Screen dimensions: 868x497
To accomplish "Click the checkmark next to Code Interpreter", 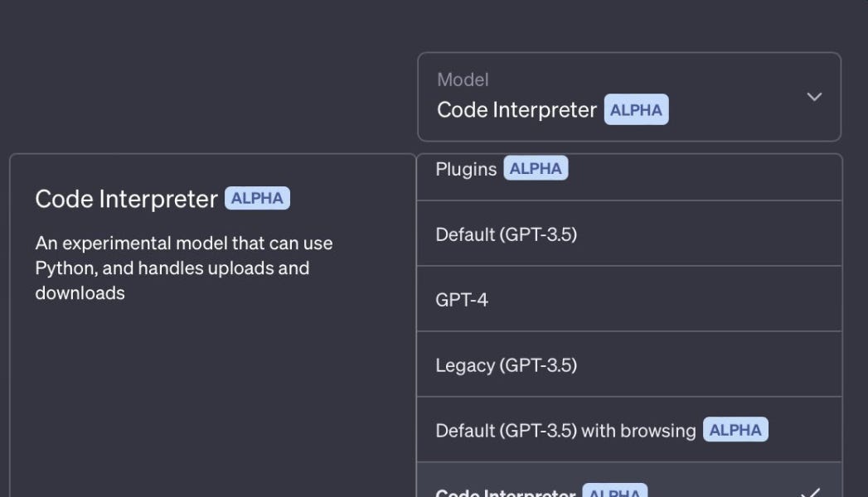I will click(812, 490).
